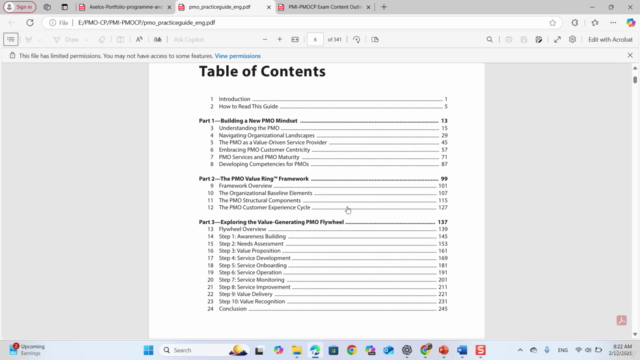Select the Draw tool
Screen dimensions: 640x360
tap(66, 40)
